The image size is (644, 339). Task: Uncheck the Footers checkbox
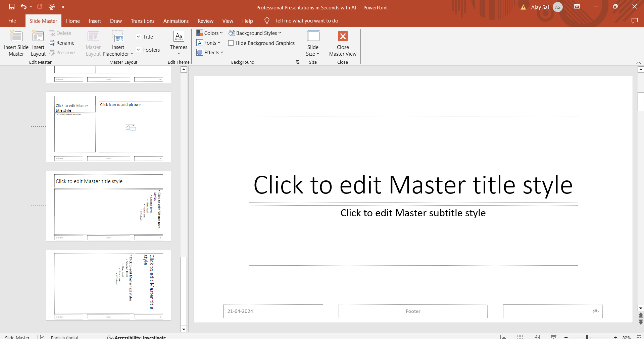click(139, 50)
